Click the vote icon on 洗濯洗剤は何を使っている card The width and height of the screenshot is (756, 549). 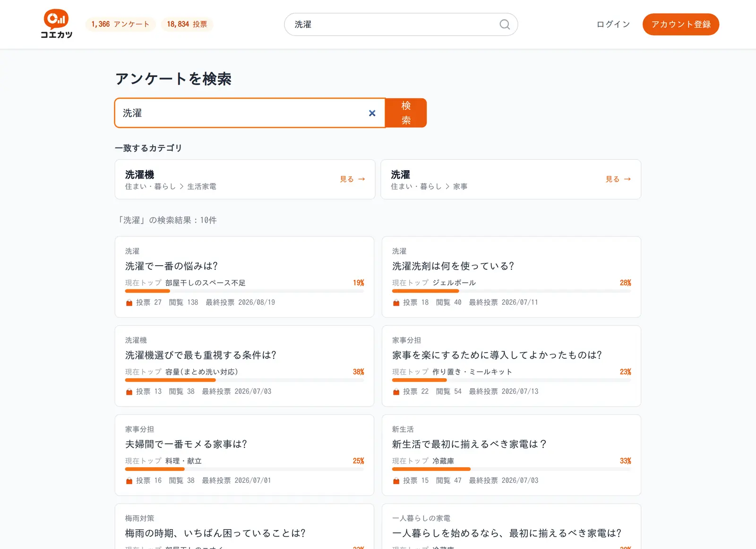[396, 303]
